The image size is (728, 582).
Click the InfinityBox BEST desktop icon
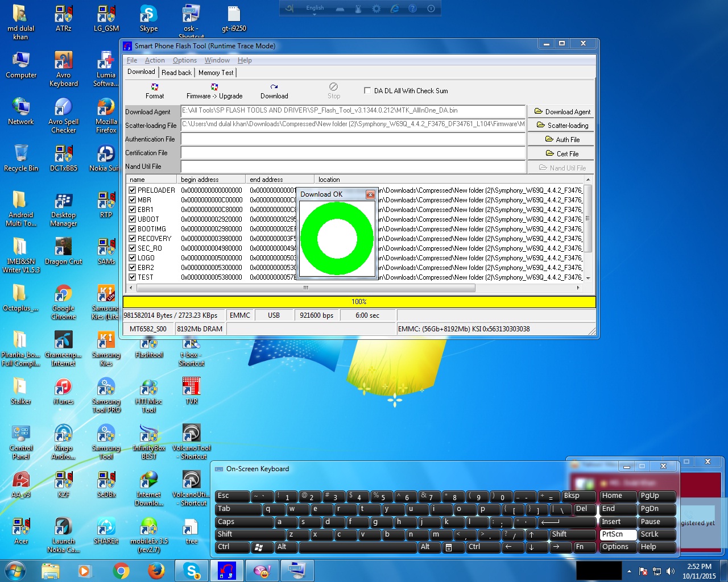pos(148,442)
